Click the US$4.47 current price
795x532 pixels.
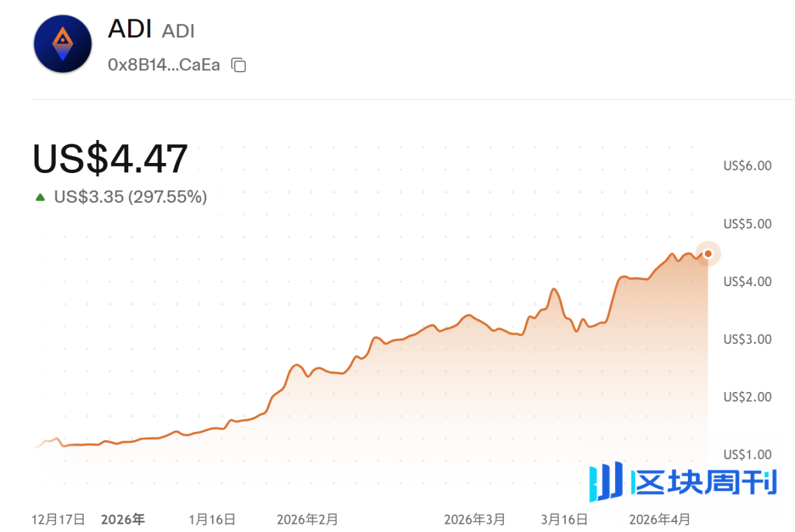pyautogui.click(x=110, y=159)
